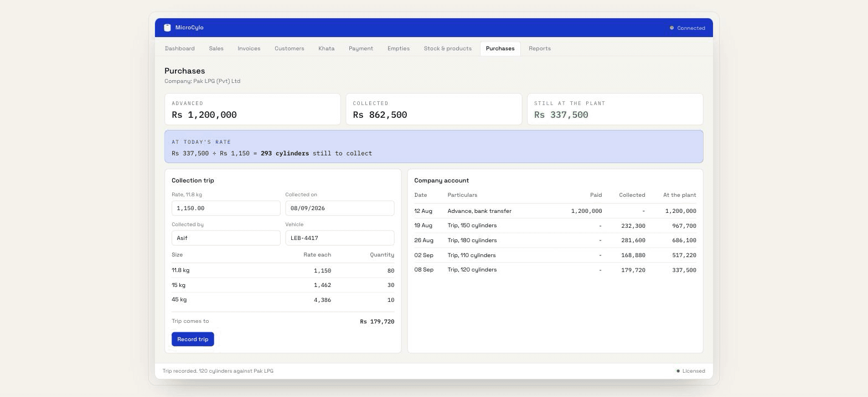
Task: Click the Particulars column header
Action: tap(462, 195)
